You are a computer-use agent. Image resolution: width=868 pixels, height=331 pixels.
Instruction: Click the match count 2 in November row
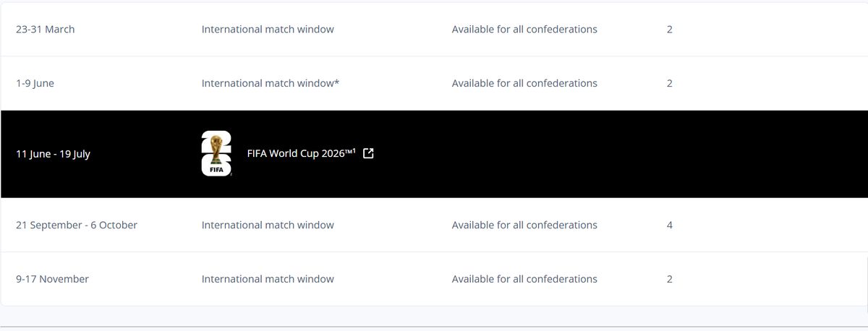pyautogui.click(x=670, y=279)
